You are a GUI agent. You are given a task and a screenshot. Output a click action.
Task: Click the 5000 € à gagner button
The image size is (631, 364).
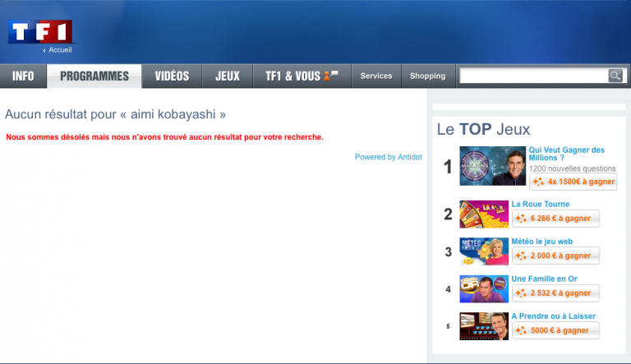coord(555,330)
